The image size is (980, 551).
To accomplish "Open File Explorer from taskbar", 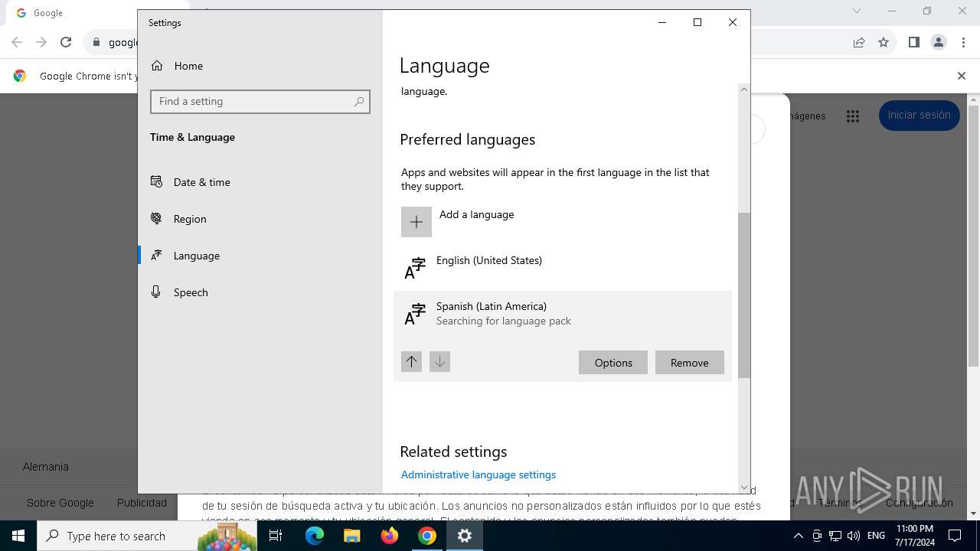I will pos(352,536).
